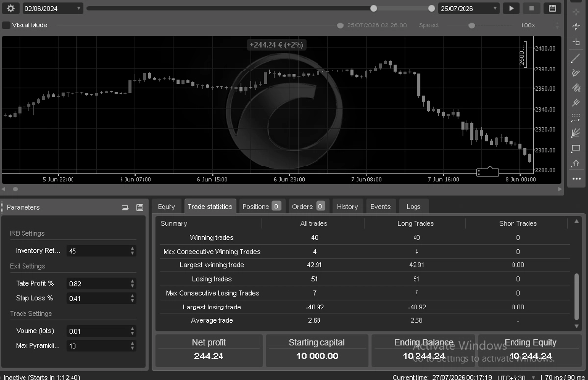This screenshot has height=380, width=588.
Task: Open the Positions tab
Action: [x=262, y=206]
